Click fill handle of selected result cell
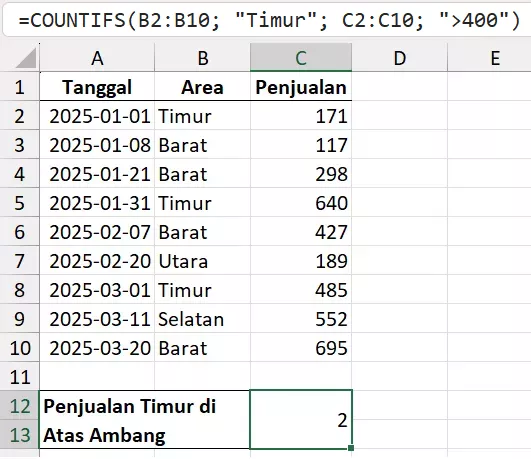Viewport: 531px width, 459px height. click(x=351, y=448)
